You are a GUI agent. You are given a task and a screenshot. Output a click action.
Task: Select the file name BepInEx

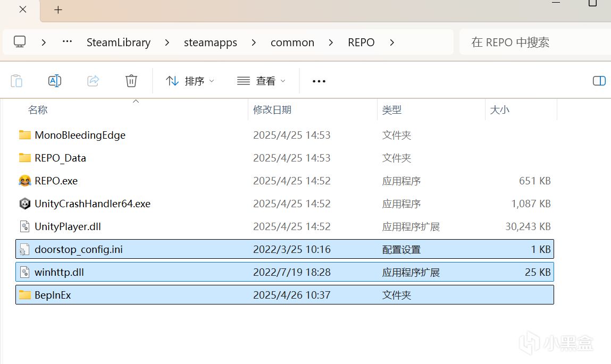click(53, 295)
